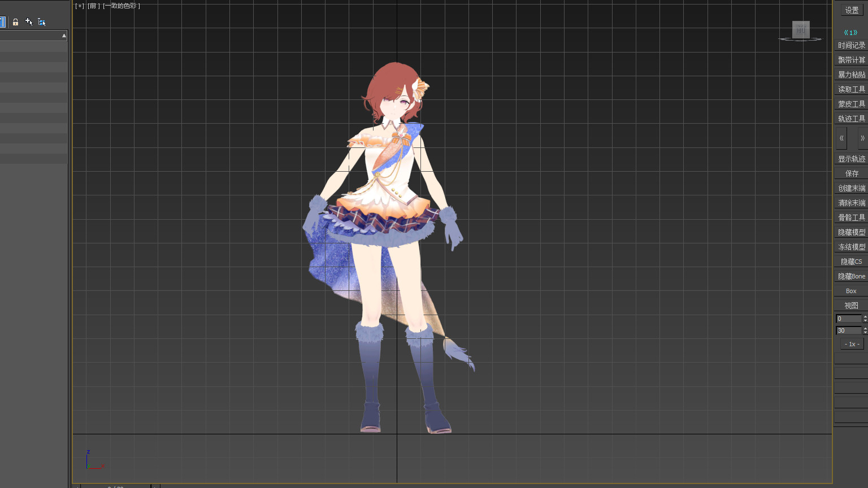Open the 蒙皮工具 skin tool
Viewport: 868px width, 488px height.
pos(851,104)
